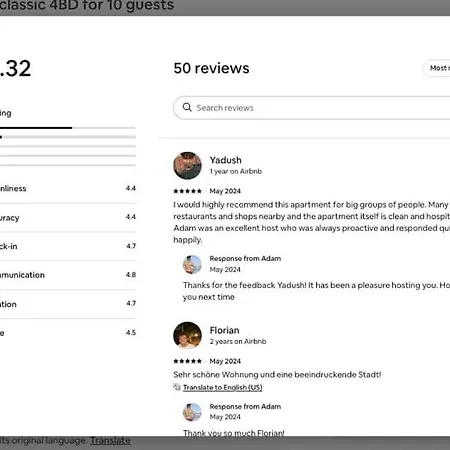Viewport: 450px width, 450px height.
Task: Click the translate icon beside Florian's review
Action: click(x=177, y=387)
